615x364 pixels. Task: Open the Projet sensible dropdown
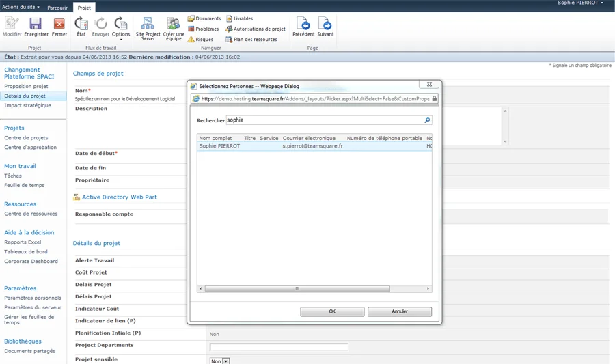point(225,361)
